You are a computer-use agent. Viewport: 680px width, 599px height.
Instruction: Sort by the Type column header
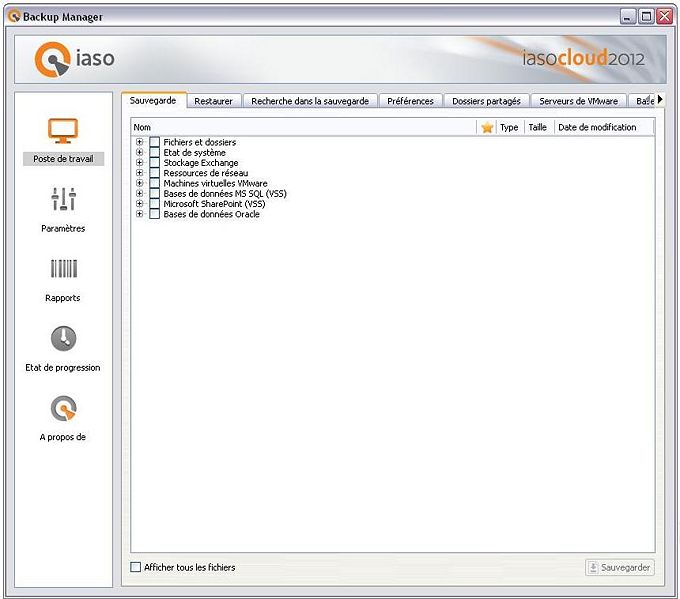pyautogui.click(x=509, y=127)
